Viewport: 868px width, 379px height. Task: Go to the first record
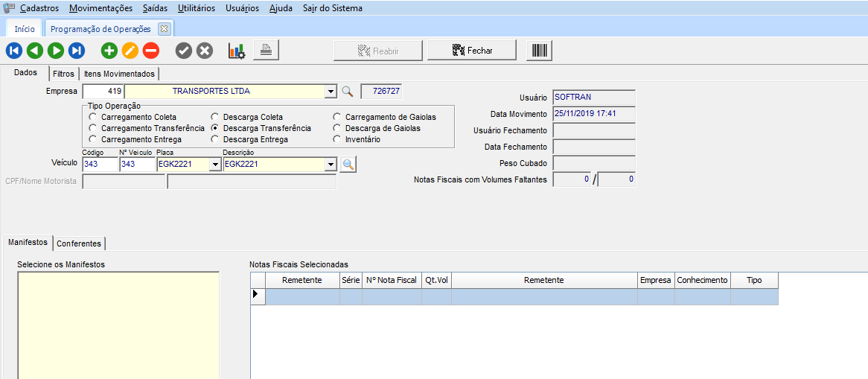click(14, 51)
